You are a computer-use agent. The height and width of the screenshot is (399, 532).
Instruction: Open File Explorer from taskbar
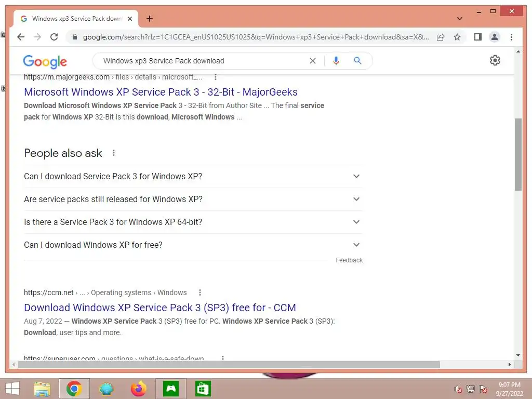coord(42,389)
